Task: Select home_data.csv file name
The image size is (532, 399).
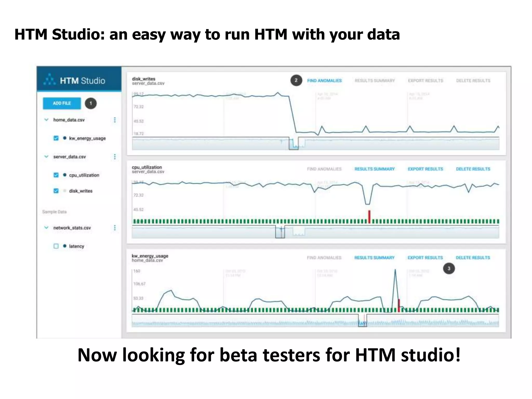Action: (69, 120)
